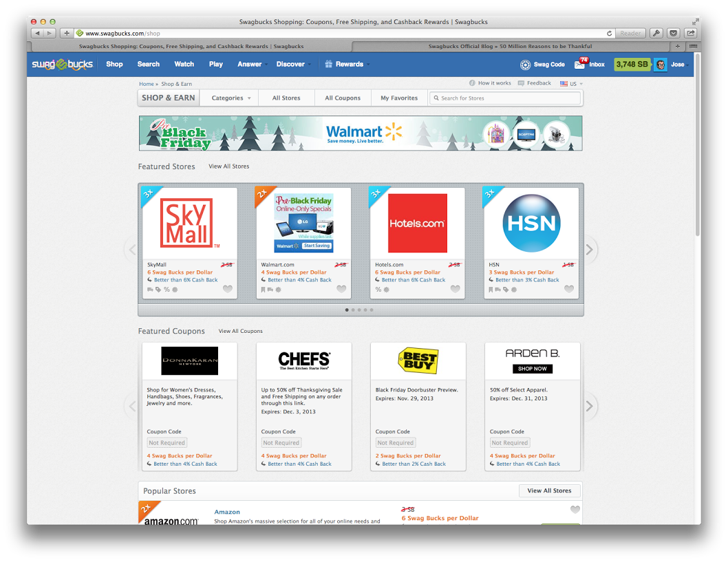
Task: Click the site icon before the URL
Action: tap(80, 34)
